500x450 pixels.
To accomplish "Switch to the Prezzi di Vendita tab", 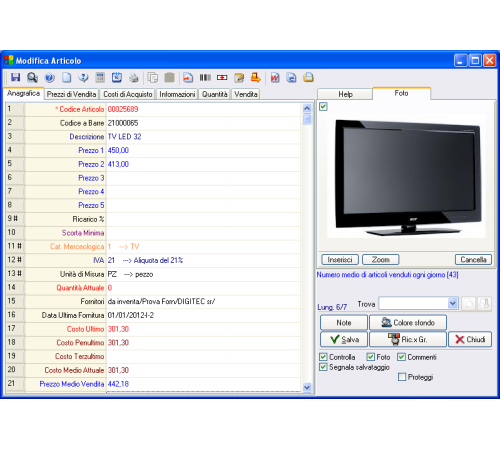I will (x=71, y=94).
